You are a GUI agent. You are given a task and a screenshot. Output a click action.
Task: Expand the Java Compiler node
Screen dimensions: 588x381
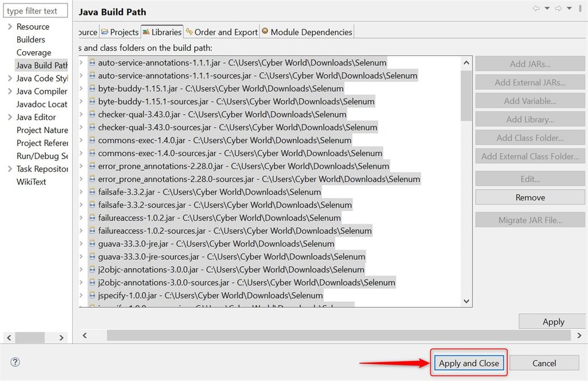[x=10, y=91]
